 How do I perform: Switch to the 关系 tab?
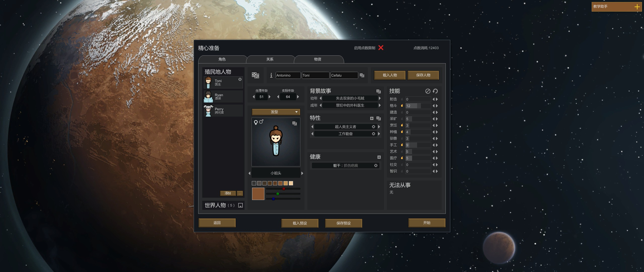[270, 59]
